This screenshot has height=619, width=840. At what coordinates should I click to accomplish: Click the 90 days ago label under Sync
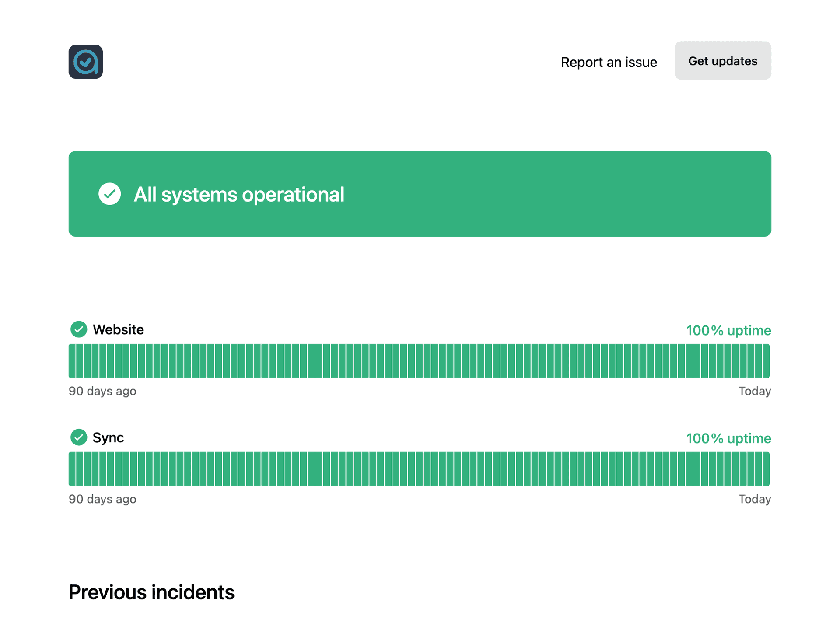pyautogui.click(x=102, y=499)
